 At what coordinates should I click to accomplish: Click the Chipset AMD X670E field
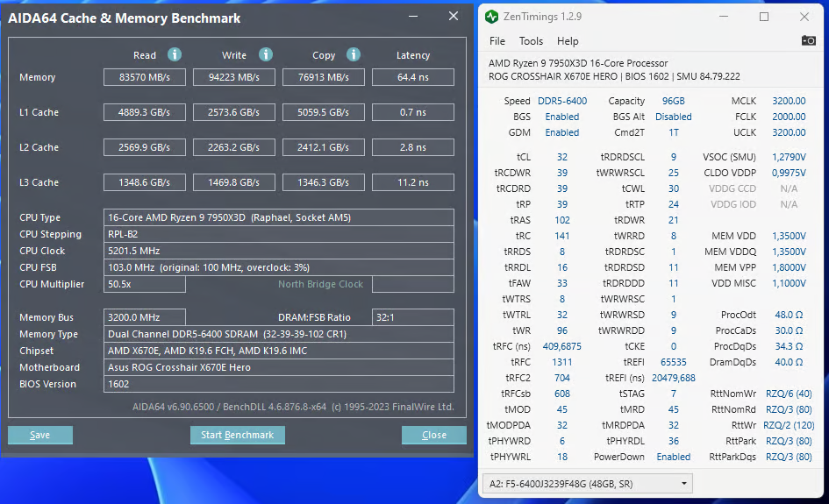click(279, 351)
